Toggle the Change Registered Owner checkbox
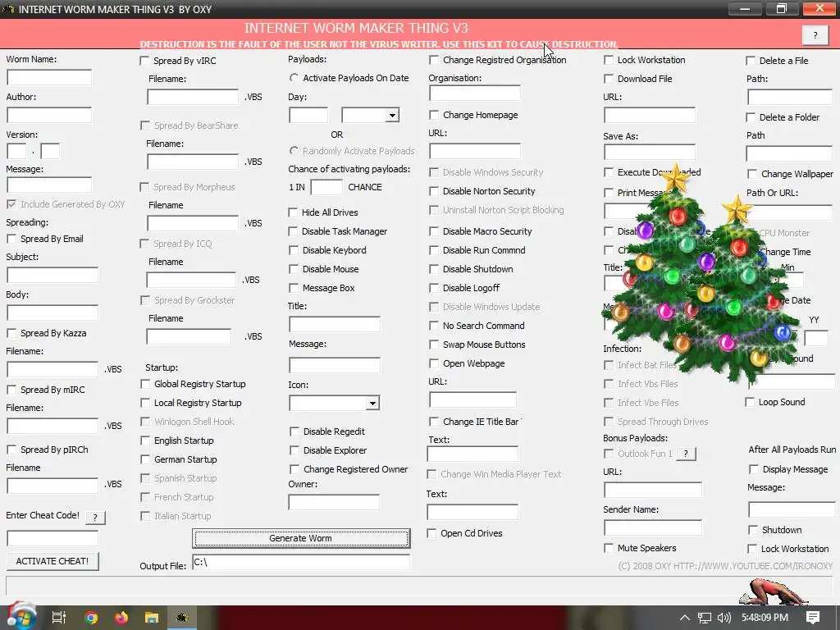The height and width of the screenshot is (630, 840). click(x=294, y=469)
